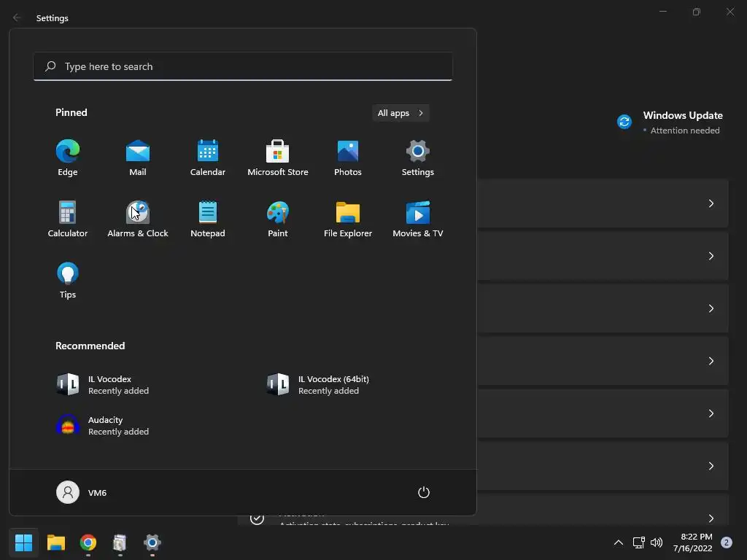Open the installer app icon on taskbar
The height and width of the screenshot is (560, 747).
[x=120, y=542]
